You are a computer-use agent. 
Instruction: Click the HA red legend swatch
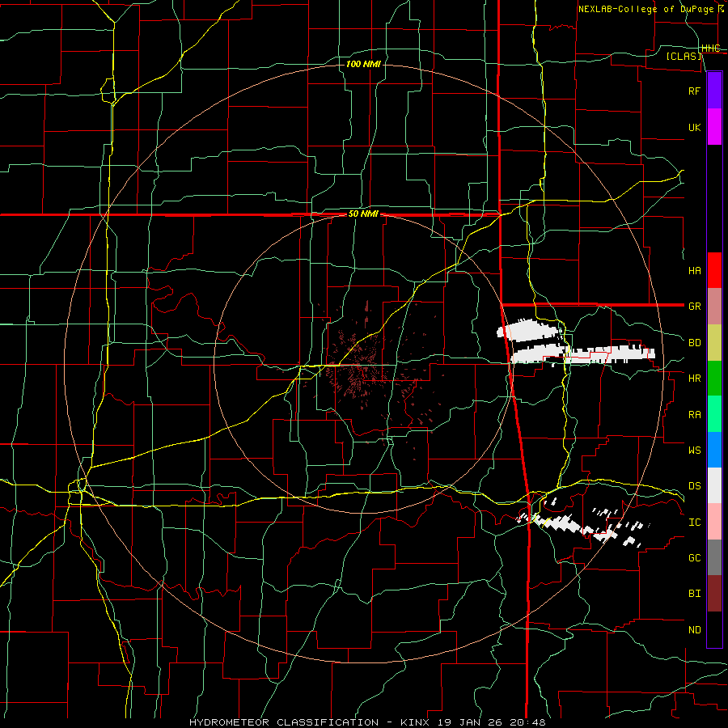(x=714, y=270)
